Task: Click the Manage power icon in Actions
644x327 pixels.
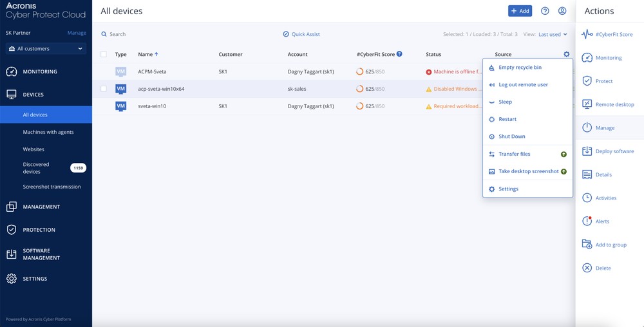Action: [587, 127]
